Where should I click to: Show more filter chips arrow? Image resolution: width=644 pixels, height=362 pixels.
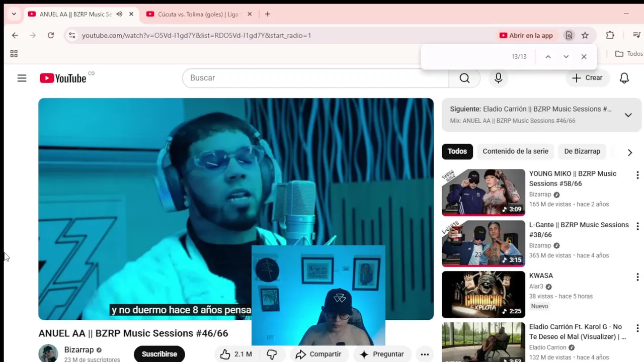tap(629, 152)
